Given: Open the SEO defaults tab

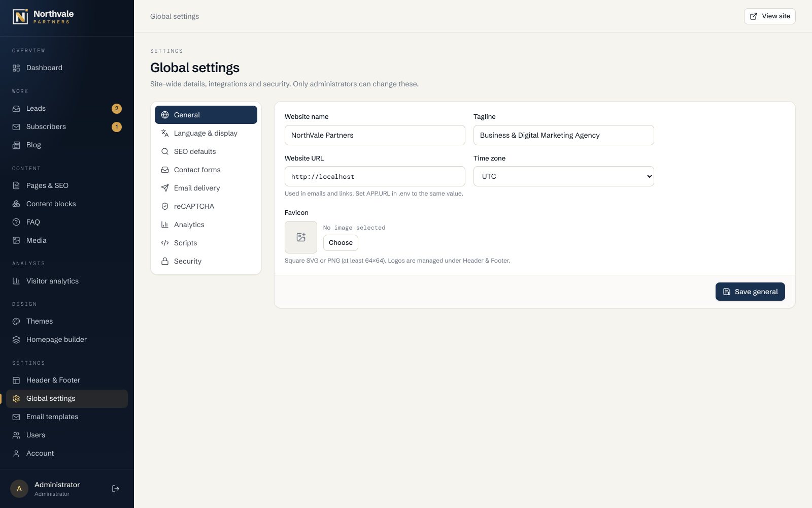Looking at the screenshot, I should point(206,151).
